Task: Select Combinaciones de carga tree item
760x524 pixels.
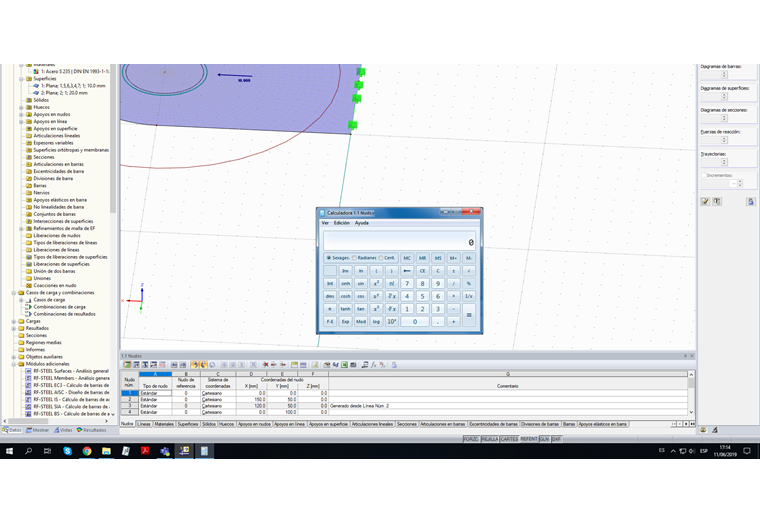Action: coord(59,307)
